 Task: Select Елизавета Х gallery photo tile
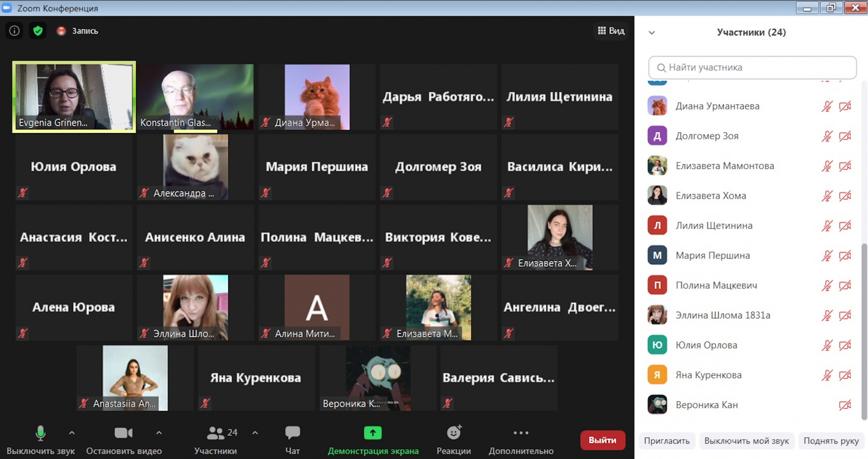pos(560,237)
